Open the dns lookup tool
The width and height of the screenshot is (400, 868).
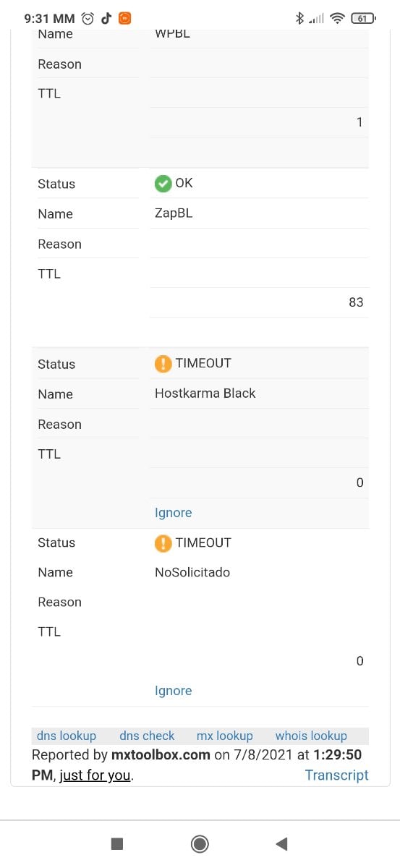pos(67,736)
